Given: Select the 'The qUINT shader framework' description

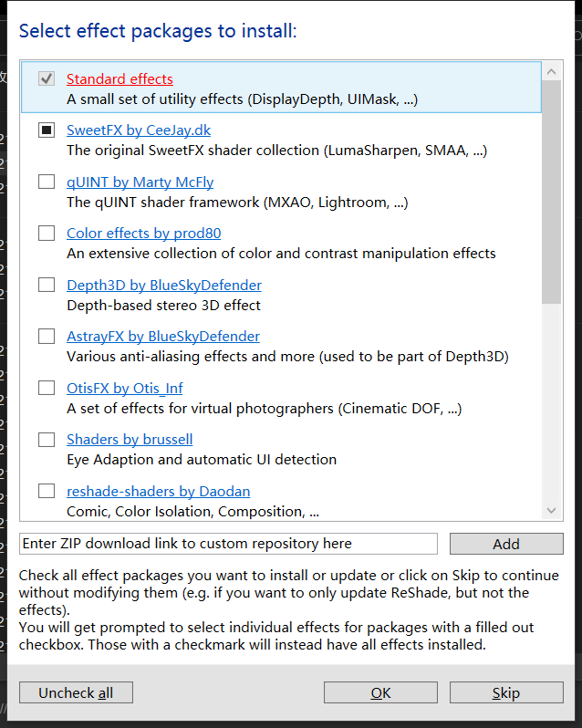Looking at the screenshot, I should point(237,203).
